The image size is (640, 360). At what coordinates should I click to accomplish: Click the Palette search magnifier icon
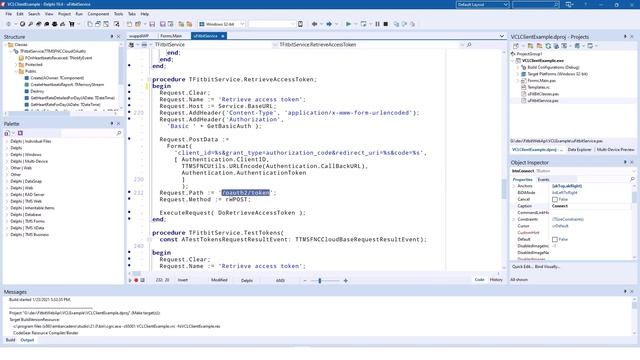pos(119,133)
